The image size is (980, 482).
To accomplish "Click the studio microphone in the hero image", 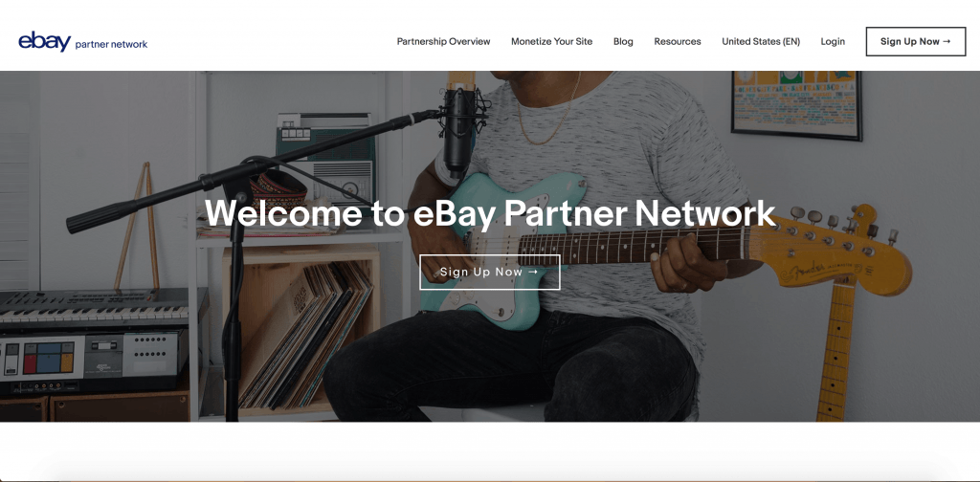I will 460,127.
